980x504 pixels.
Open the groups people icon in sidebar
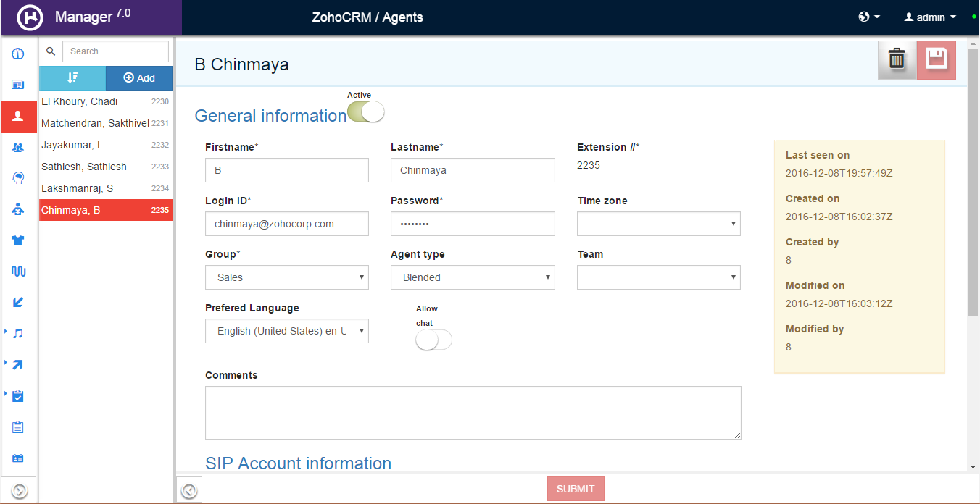click(x=18, y=147)
